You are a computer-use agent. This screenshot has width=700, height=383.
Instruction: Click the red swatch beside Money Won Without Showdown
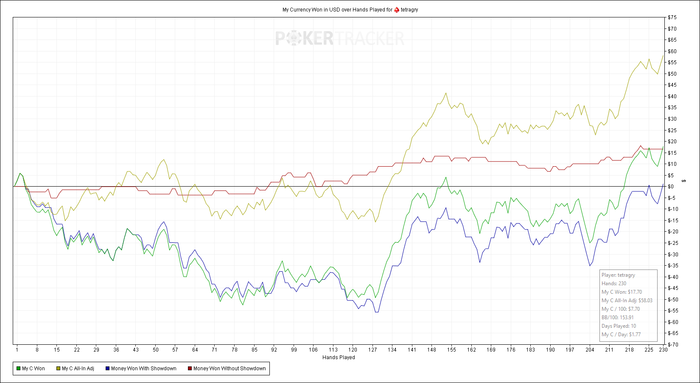point(189,369)
